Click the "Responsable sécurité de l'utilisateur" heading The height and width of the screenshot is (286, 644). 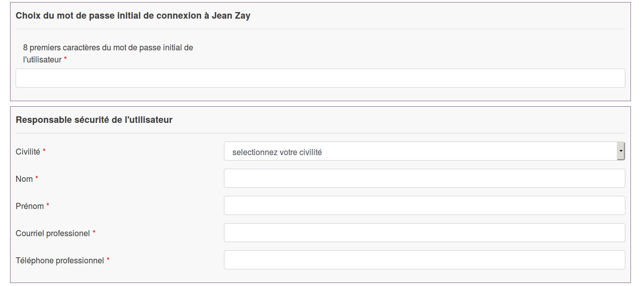[x=94, y=120]
